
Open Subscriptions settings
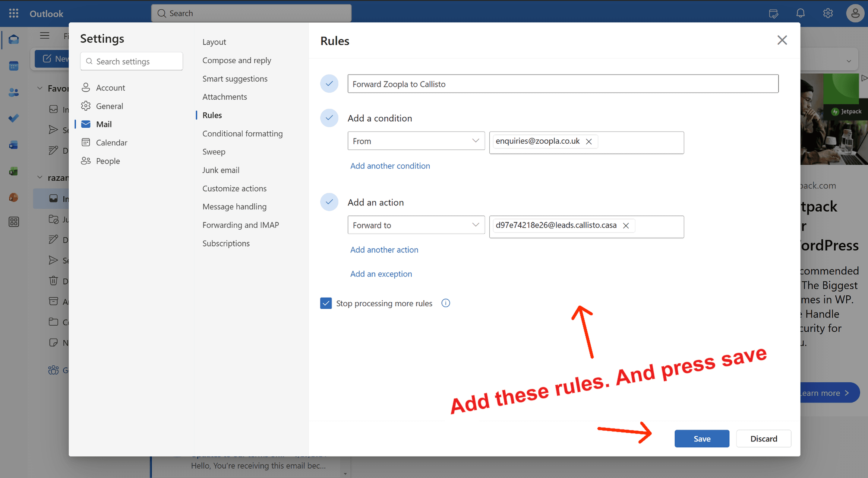pos(226,243)
